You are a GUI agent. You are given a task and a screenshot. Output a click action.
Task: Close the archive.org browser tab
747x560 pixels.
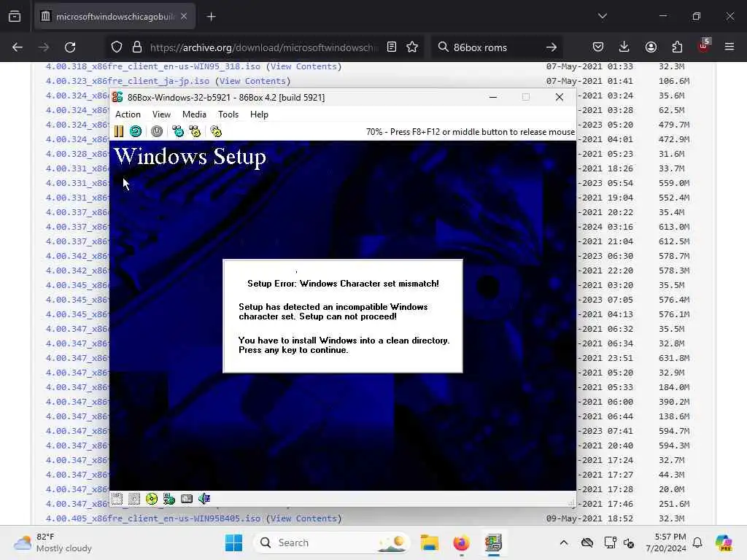[184, 17]
